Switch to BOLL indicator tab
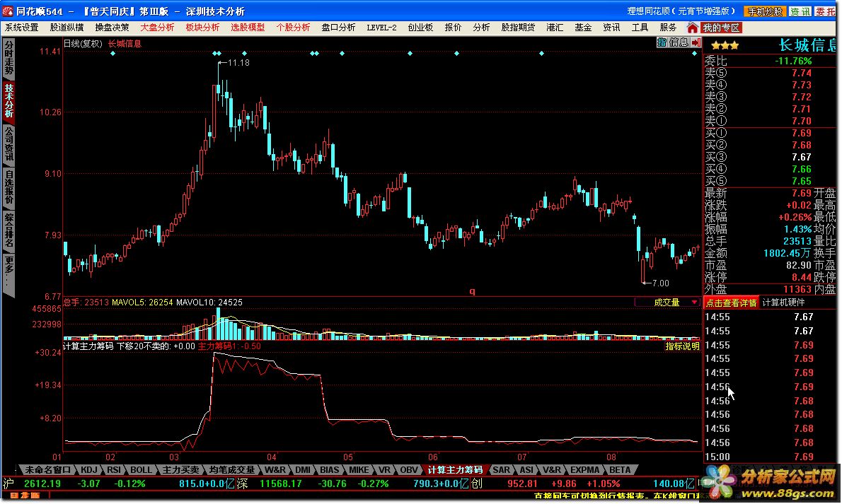 142,469
